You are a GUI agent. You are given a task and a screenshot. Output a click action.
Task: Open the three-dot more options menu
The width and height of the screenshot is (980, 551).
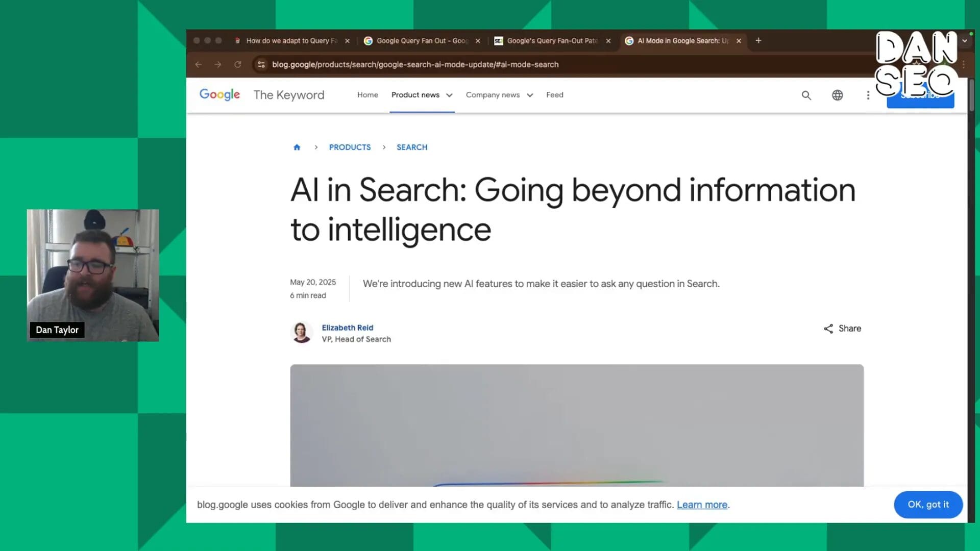point(868,95)
